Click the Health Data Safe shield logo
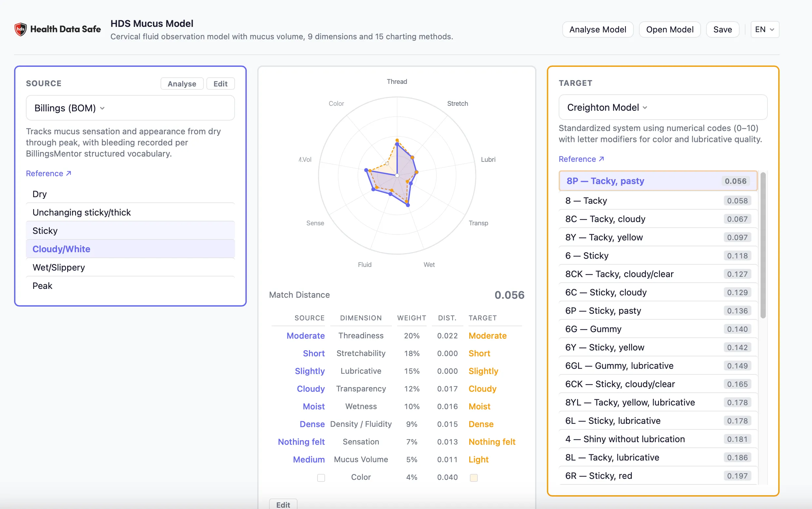Screen dimensions: 812x509 21,29
